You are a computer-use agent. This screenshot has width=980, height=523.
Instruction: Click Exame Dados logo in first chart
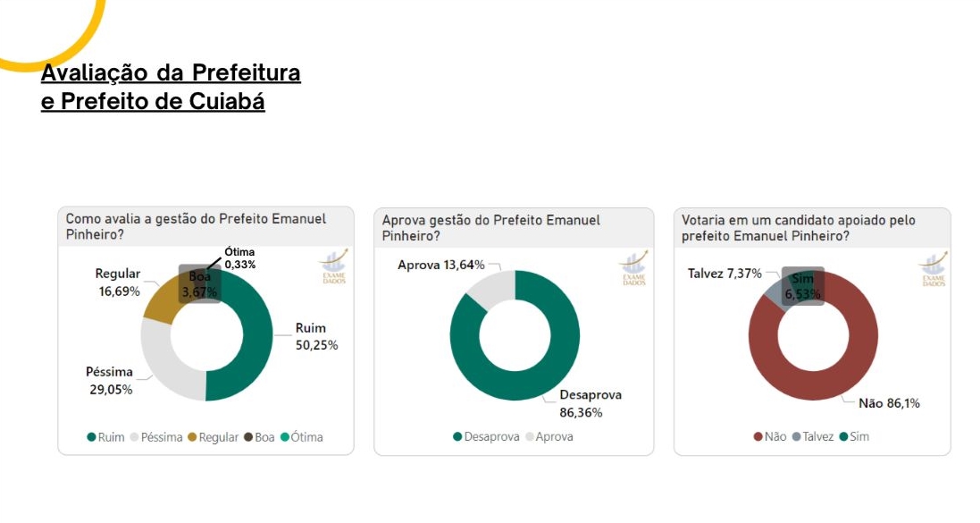(332, 266)
